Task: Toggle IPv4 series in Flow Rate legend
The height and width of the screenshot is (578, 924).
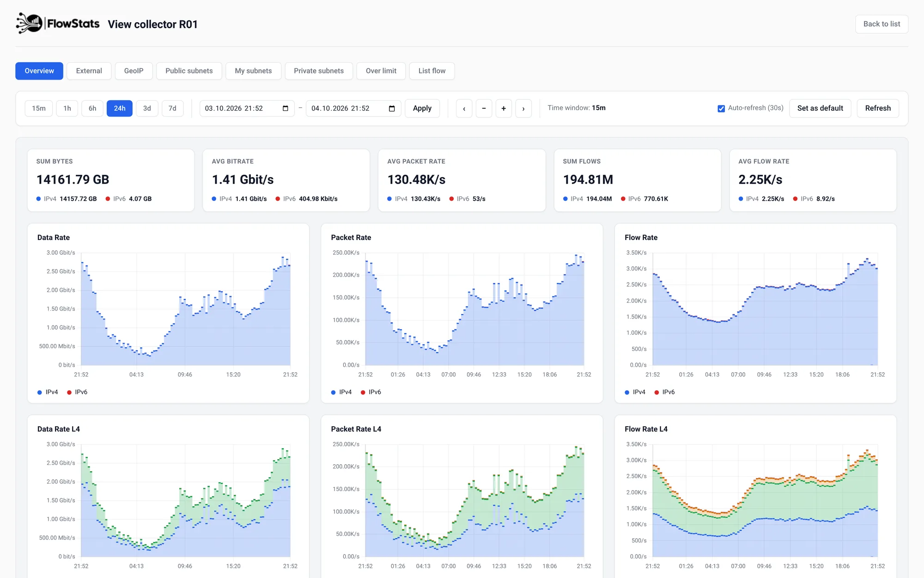Action: 635,392
